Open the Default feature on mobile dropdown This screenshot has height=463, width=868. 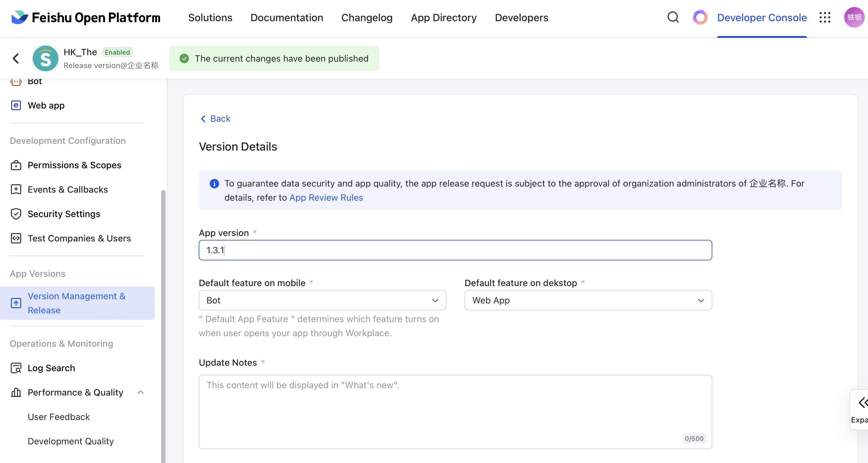323,300
